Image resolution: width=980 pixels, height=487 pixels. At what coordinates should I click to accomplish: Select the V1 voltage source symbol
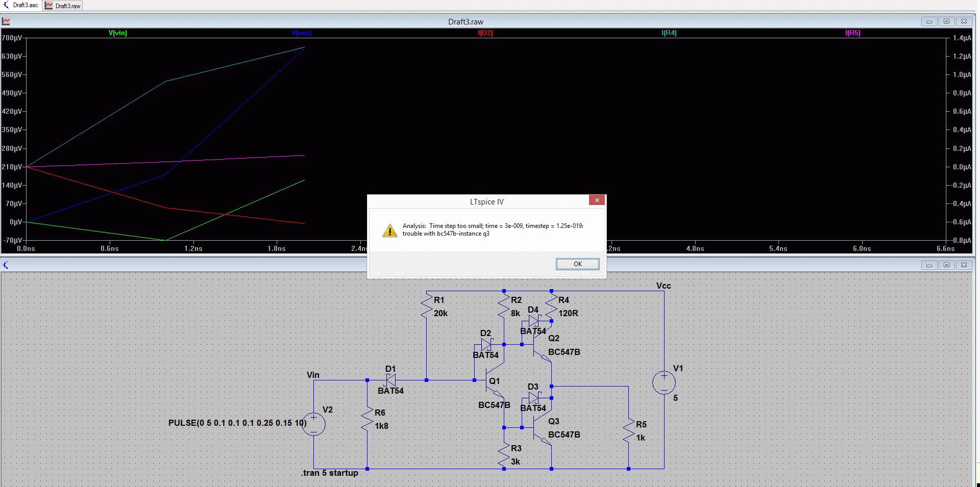click(x=664, y=382)
